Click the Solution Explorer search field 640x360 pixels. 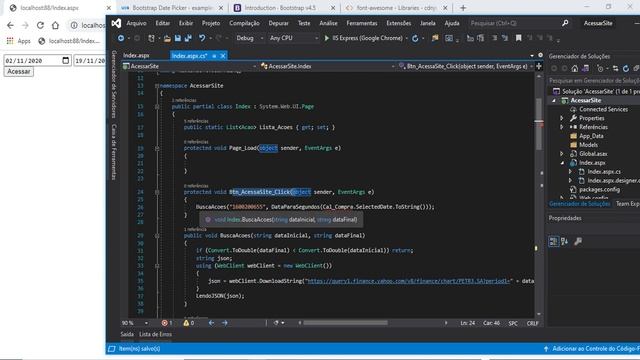pos(594,80)
